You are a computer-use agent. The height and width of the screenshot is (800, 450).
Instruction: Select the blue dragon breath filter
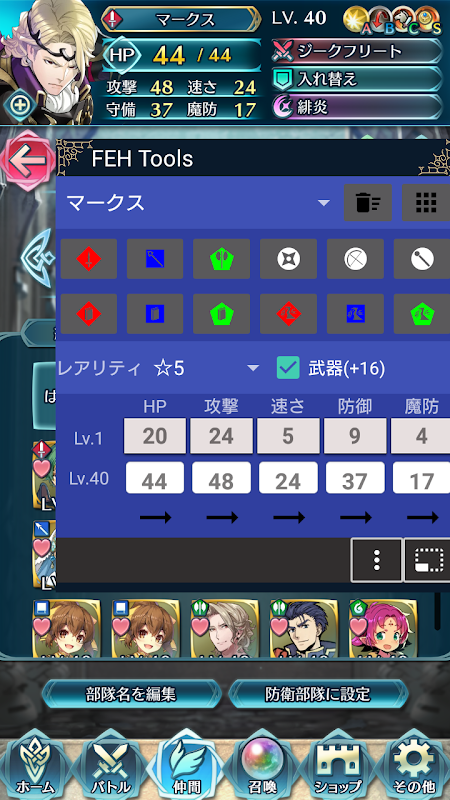[x=355, y=314]
